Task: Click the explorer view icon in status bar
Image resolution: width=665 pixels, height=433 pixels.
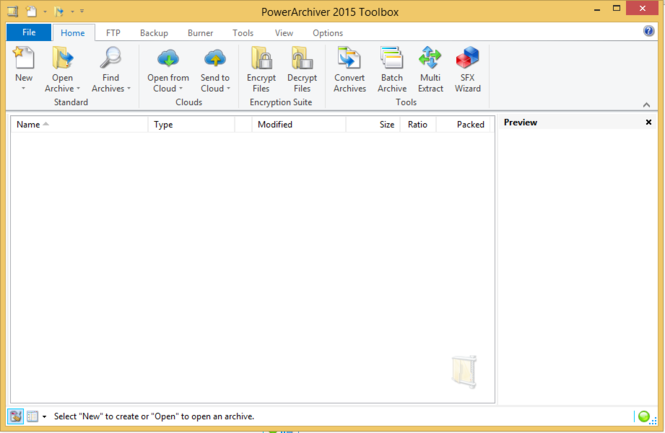Action: tap(32, 416)
